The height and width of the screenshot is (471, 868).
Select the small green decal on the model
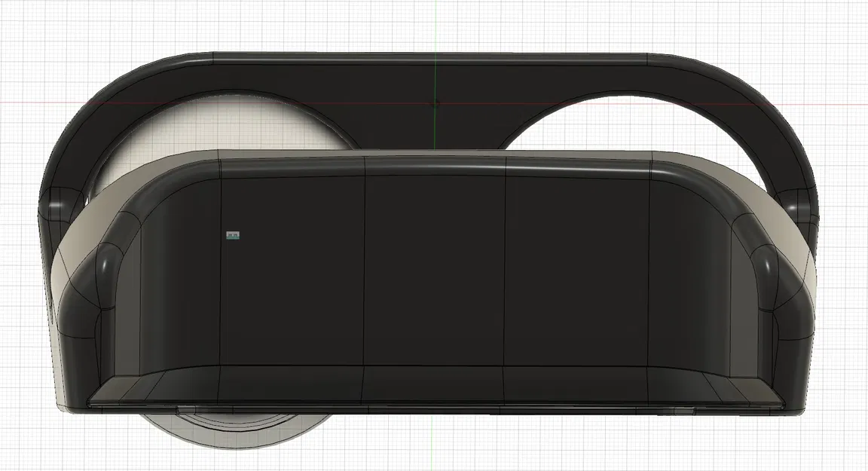coord(231,234)
